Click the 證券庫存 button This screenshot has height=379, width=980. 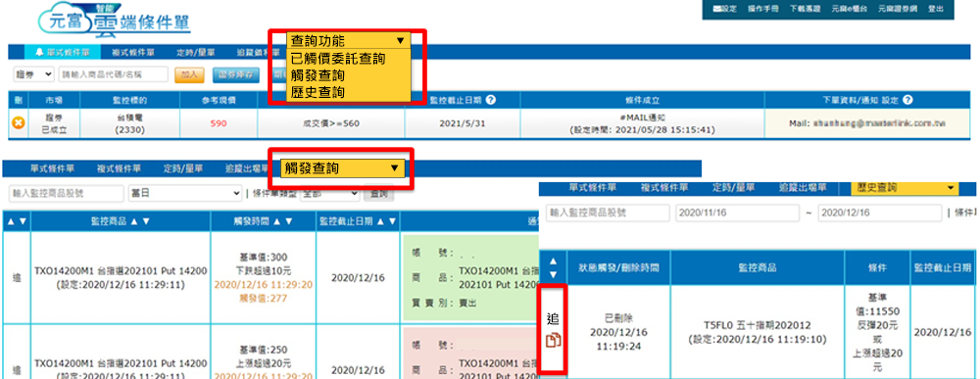pyautogui.click(x=235, y=74)
